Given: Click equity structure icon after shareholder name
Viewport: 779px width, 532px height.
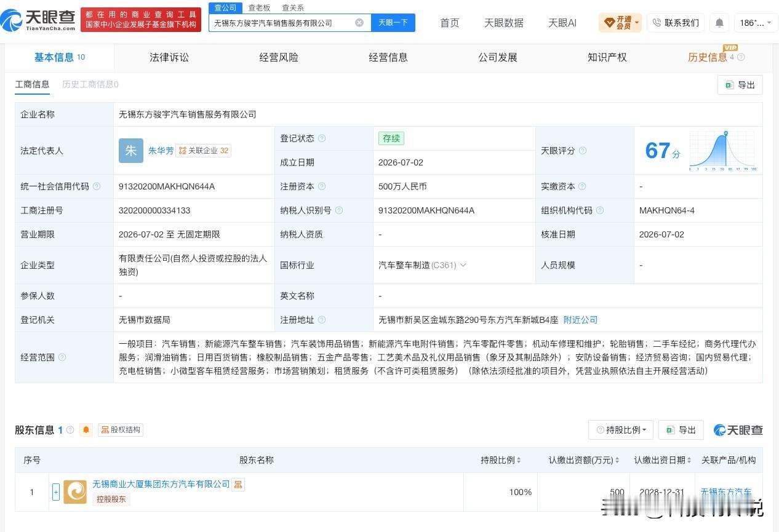Looking at the screenshot, I should 238,485.
